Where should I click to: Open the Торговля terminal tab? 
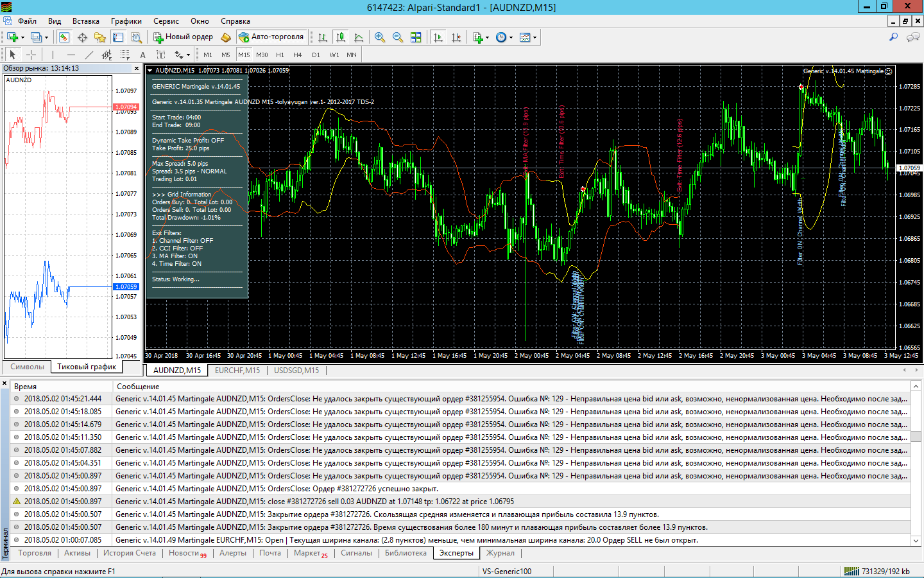coord(35,553)
